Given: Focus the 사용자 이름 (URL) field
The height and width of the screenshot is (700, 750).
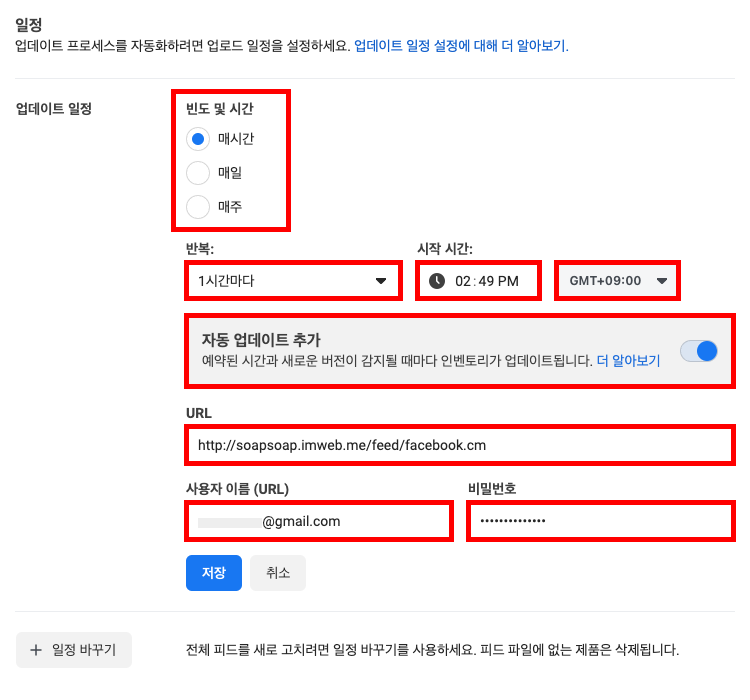Looking at the screenshot, I should pos(318,522).
